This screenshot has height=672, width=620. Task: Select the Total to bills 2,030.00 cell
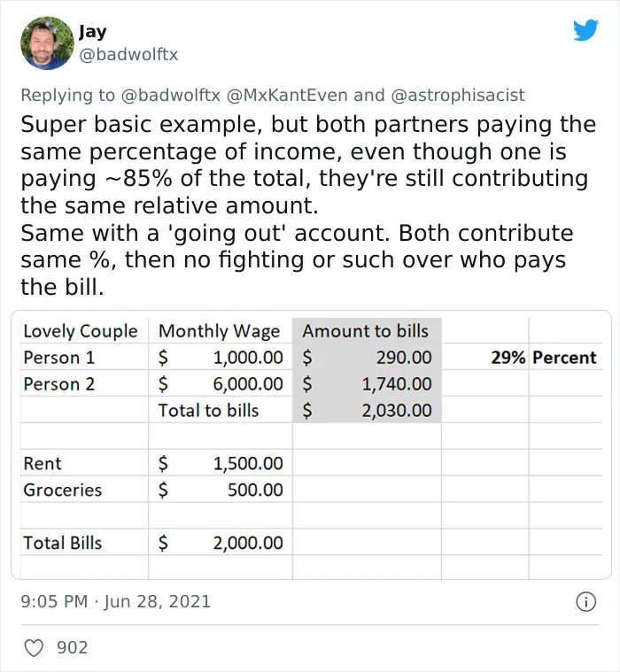(367, 410)
